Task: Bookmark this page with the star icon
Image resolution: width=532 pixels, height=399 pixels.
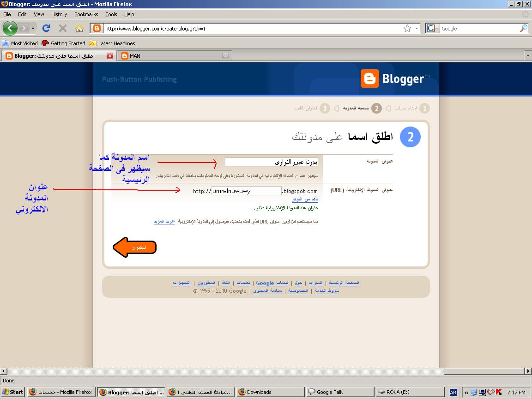Action: (x=407, y=28)
